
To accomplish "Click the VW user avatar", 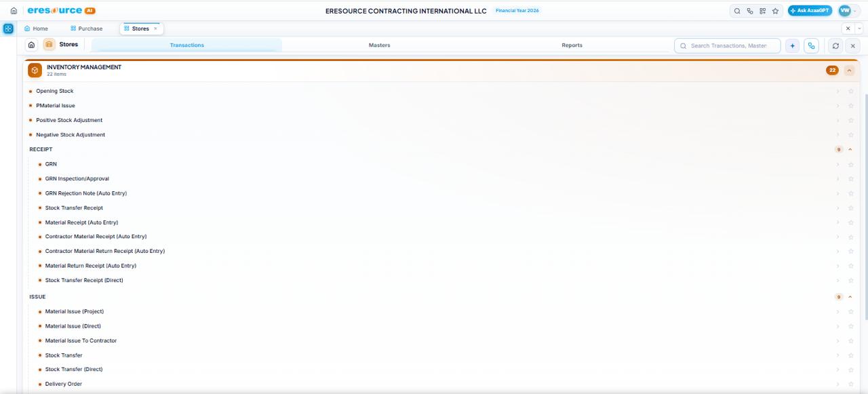I will (x=844, y=10).
